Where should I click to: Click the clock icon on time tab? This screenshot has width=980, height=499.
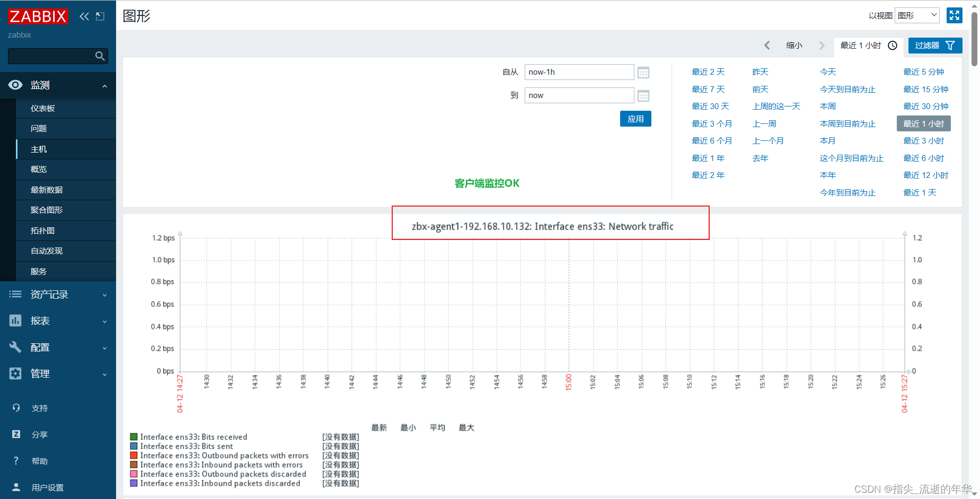[893, 46]
